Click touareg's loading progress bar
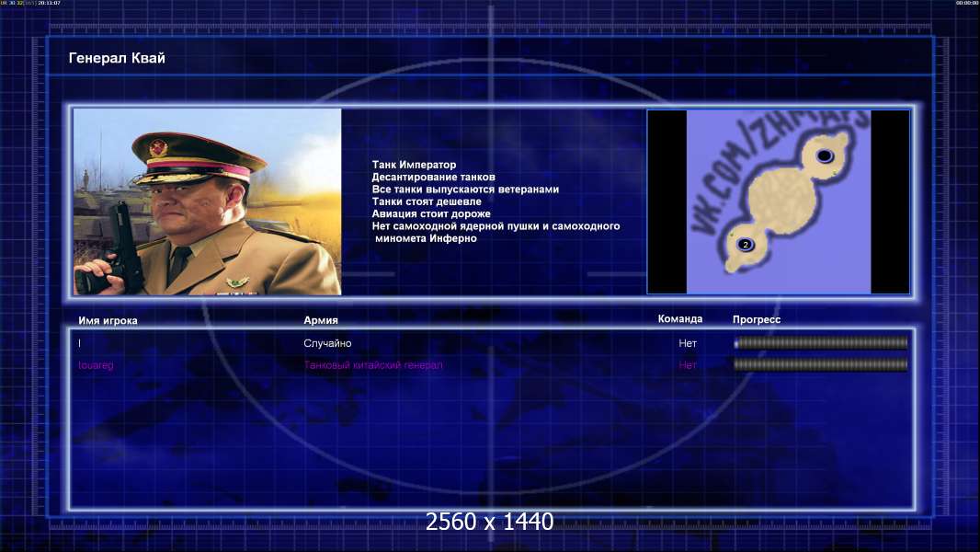Viewport: 980px width, 552px height. click(x=821, y=364)
